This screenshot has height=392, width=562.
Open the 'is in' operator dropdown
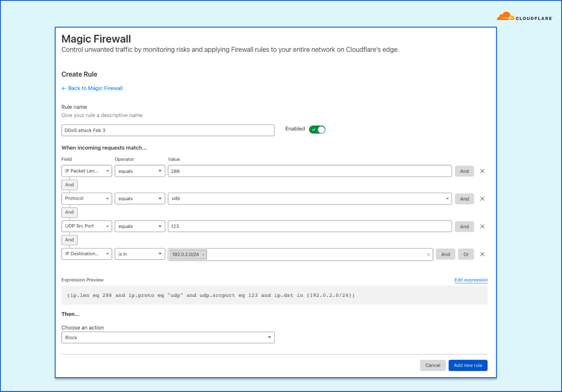[139, 254]
